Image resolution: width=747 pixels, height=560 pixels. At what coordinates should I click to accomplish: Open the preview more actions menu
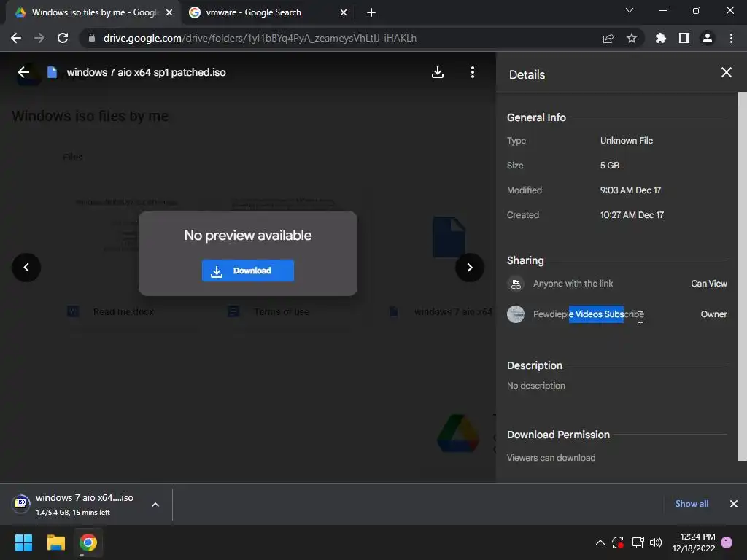pyautogui.click(x=472, y=72)
